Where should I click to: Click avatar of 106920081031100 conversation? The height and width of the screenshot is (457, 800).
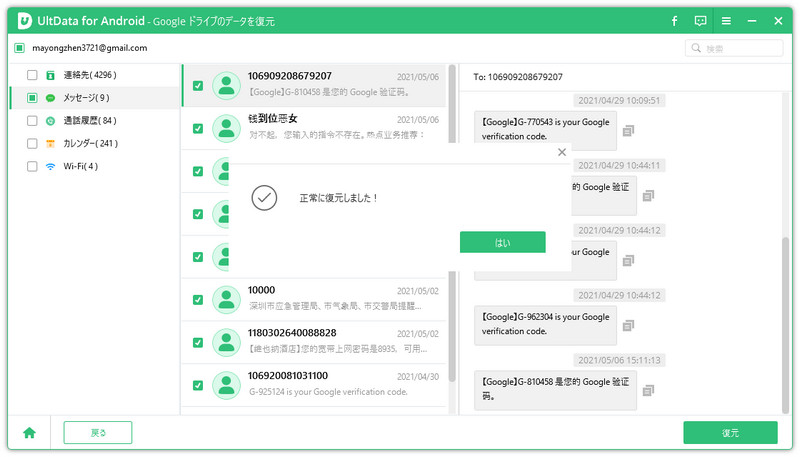coord(226,386)
